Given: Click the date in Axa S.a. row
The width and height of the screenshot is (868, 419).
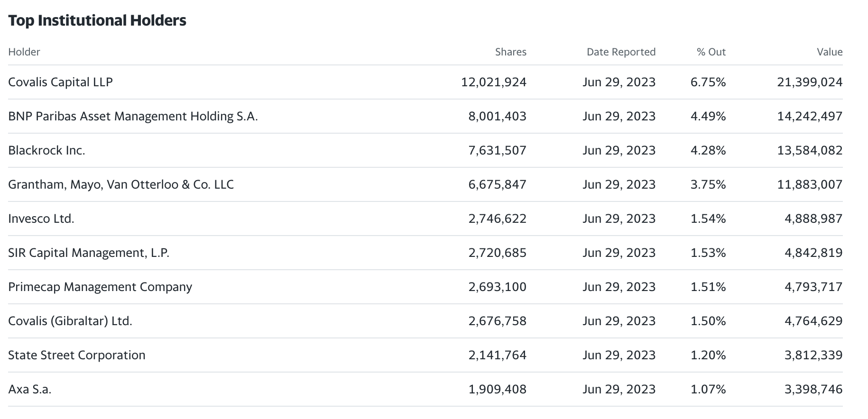Looking at the screenshot, I should [x=619, y=389].
